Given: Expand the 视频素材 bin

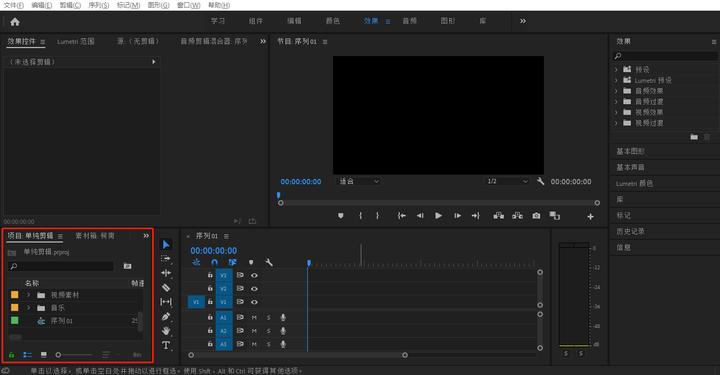Looking at the screenshot, I should point(28,295).
